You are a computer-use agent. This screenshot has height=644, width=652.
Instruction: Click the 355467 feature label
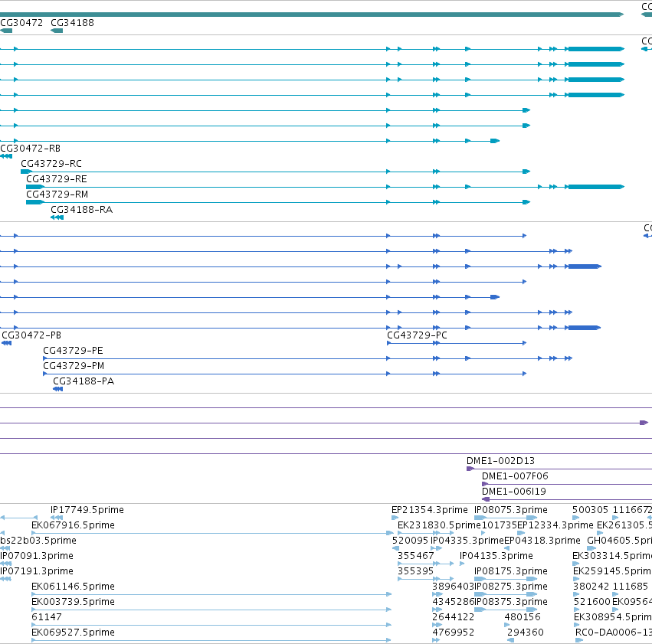416,556
